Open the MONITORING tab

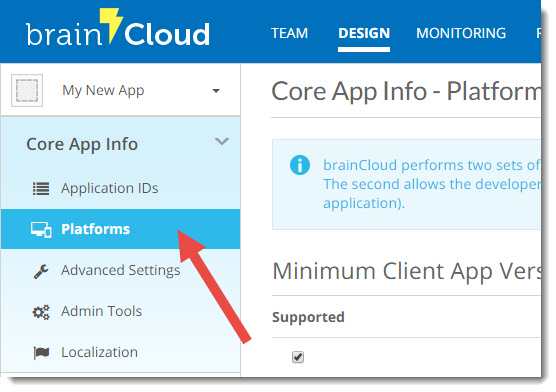[x=461, y=33]
